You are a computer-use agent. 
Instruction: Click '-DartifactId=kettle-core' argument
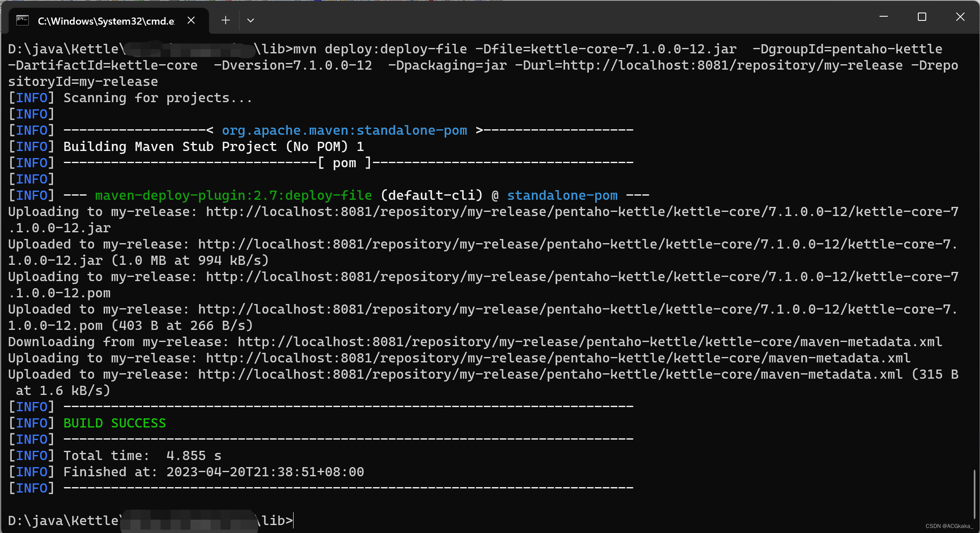[103, 65]
